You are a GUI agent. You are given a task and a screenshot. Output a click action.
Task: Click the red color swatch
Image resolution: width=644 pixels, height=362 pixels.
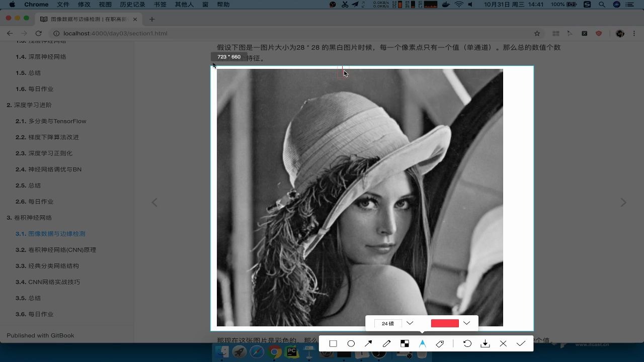tap(445, 323)
